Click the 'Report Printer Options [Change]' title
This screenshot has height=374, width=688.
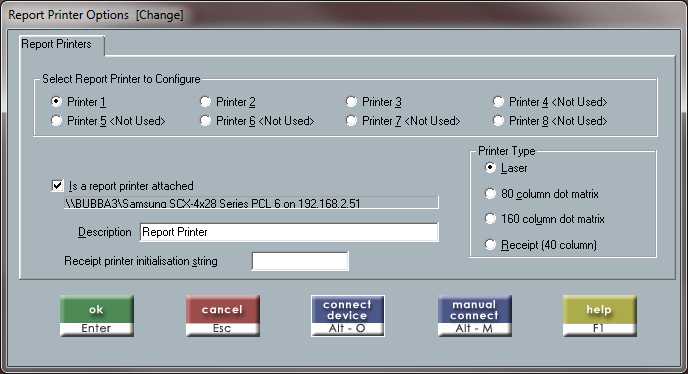[96, 15]
